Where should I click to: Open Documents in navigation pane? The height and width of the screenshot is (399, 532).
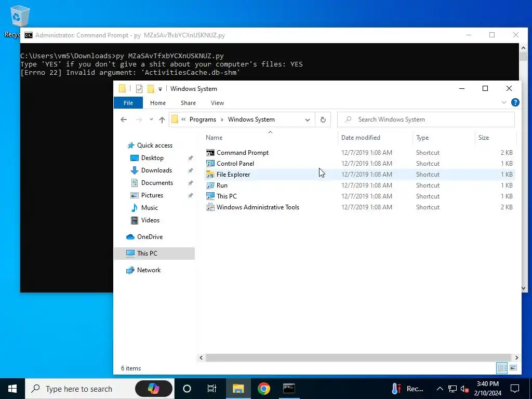(x=157, y=183)
